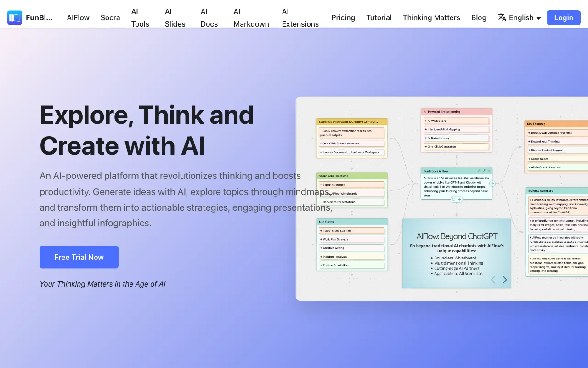Expand the Convert to Presentations item

(x=351, y=202)
